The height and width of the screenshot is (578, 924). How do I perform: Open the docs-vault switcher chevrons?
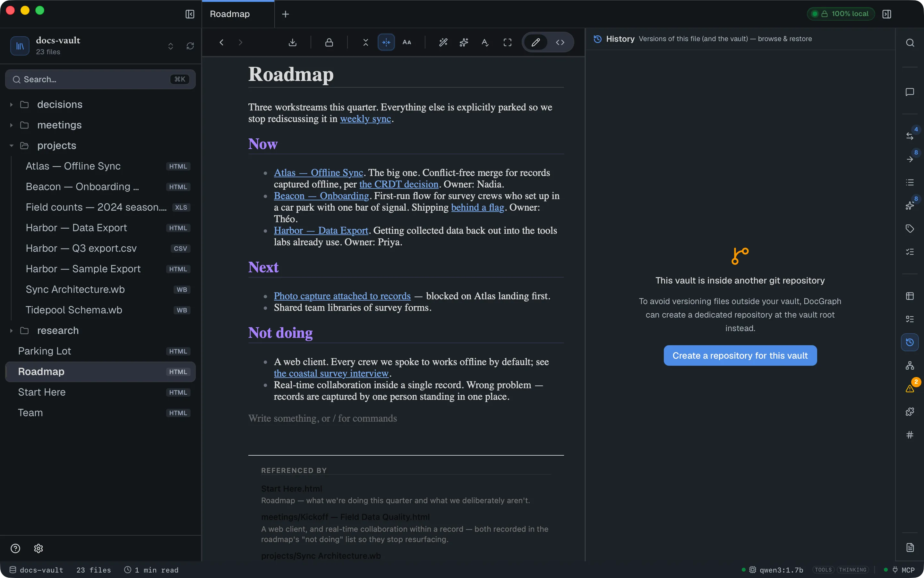click(170, 46)
